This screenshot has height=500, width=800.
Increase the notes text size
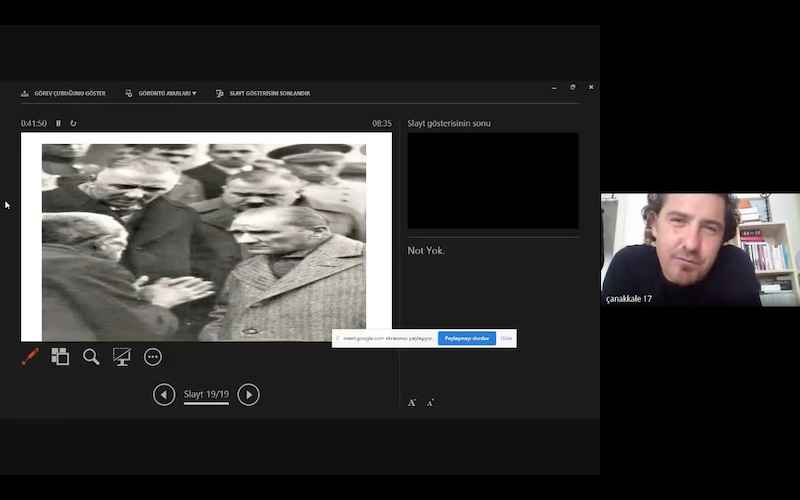412,403
